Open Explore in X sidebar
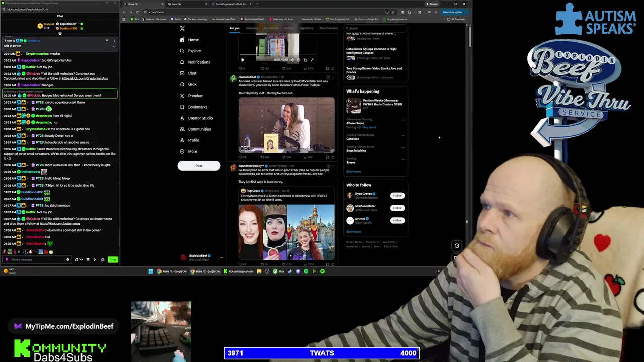 [x=190, y=51]
